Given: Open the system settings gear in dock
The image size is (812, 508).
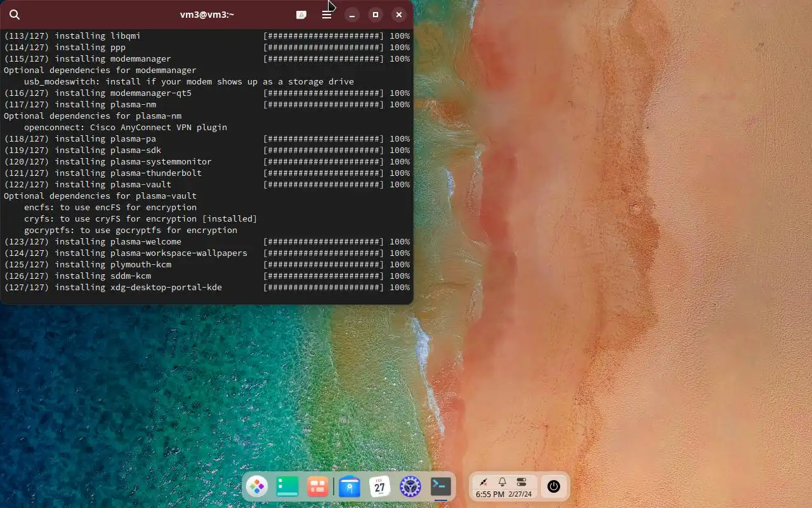Looking at the screenshot, I should tap(410, 487).
